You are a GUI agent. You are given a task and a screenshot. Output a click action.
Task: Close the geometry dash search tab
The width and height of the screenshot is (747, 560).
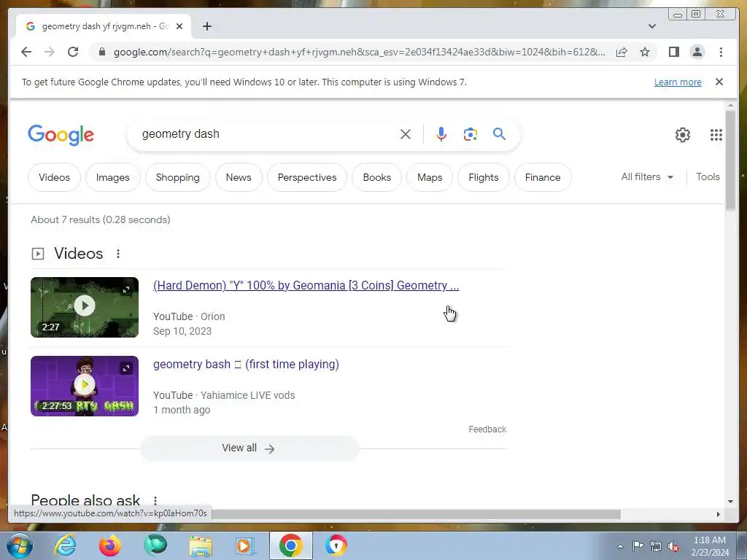coord(179,26)
